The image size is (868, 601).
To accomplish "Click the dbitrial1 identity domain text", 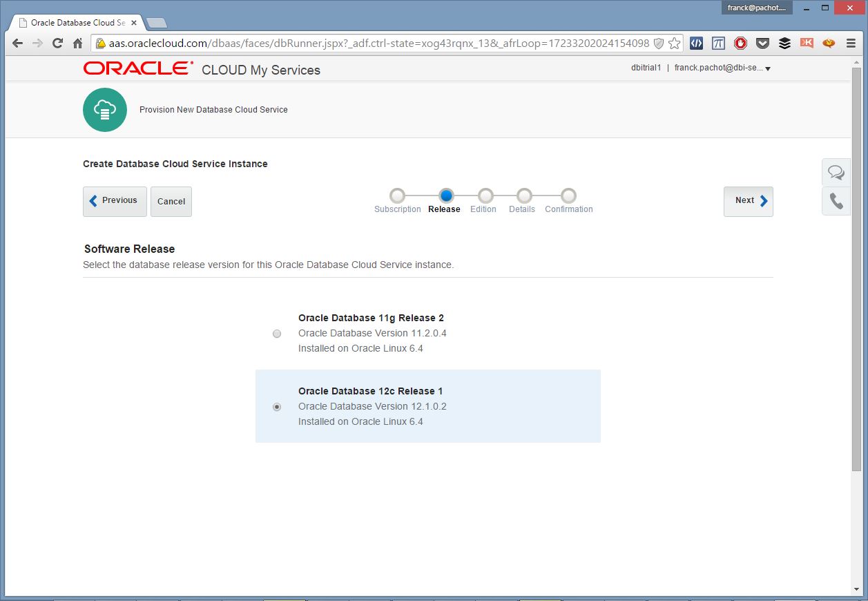I will point(646,68).
